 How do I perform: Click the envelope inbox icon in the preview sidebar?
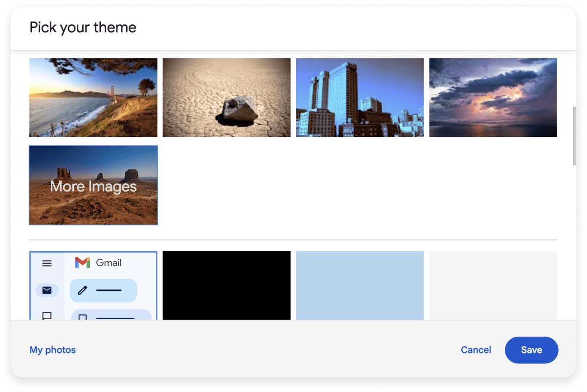pyautogui.click(x=47, y=290)
